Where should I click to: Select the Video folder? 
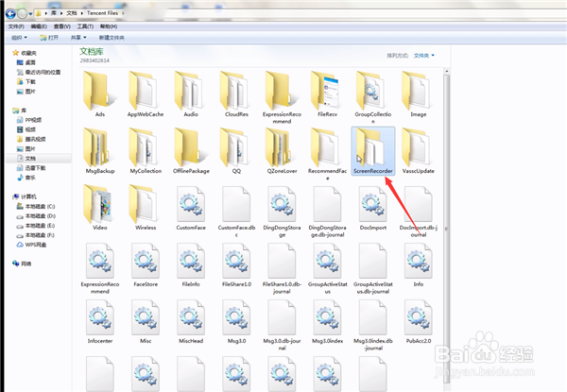click(100, 208)
